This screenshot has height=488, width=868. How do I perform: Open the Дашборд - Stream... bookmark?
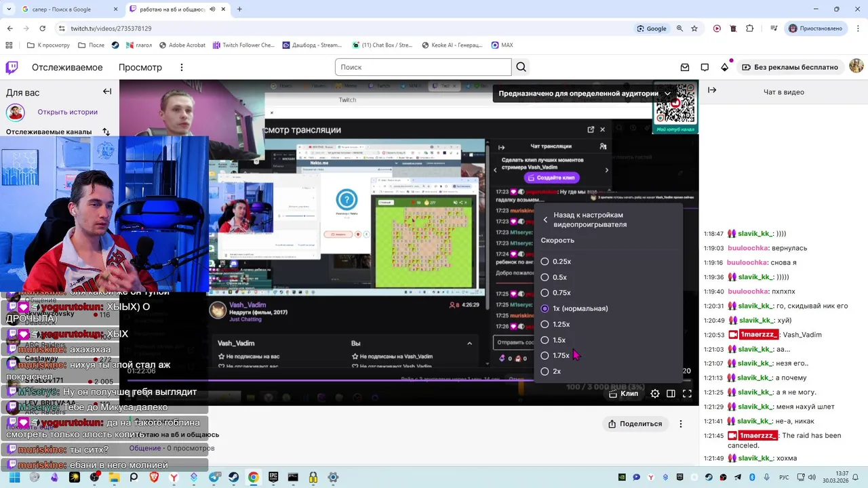[313, 45]
